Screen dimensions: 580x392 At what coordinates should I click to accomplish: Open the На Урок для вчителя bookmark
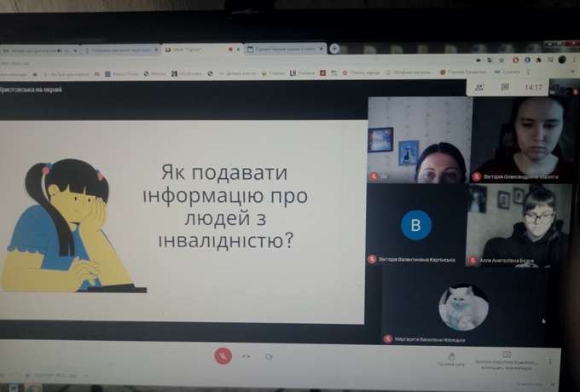[x=67, y=74]
